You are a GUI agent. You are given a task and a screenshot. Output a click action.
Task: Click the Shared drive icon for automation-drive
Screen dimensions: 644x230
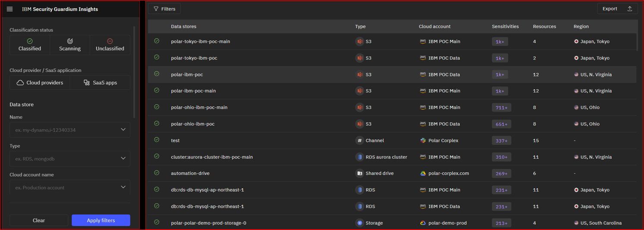(x=360, y=173)
